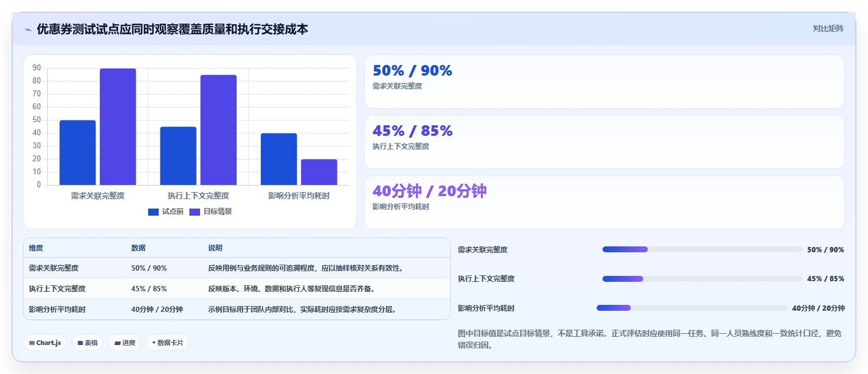Click the 目标情景 bar for 需求关联完整度
Viewport: 868px width, 374px height.
[x=117, y=126]
